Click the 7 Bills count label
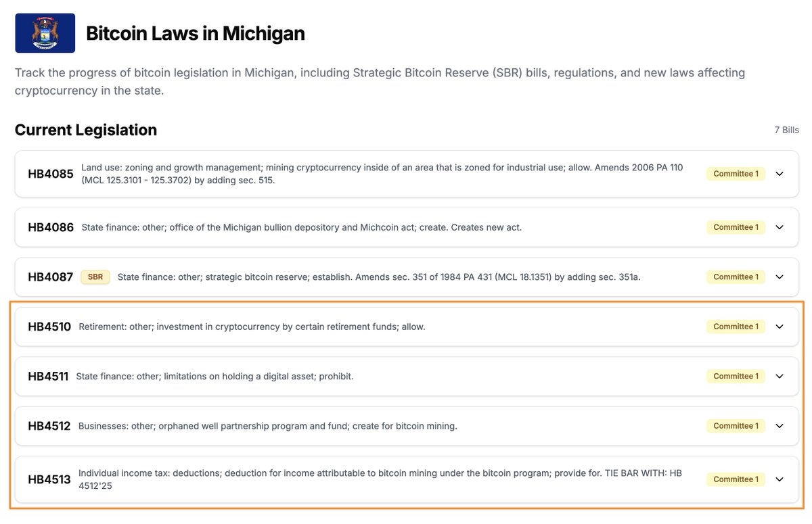The image size is (812, 524). pyautogui.click(x=786, y=130)
